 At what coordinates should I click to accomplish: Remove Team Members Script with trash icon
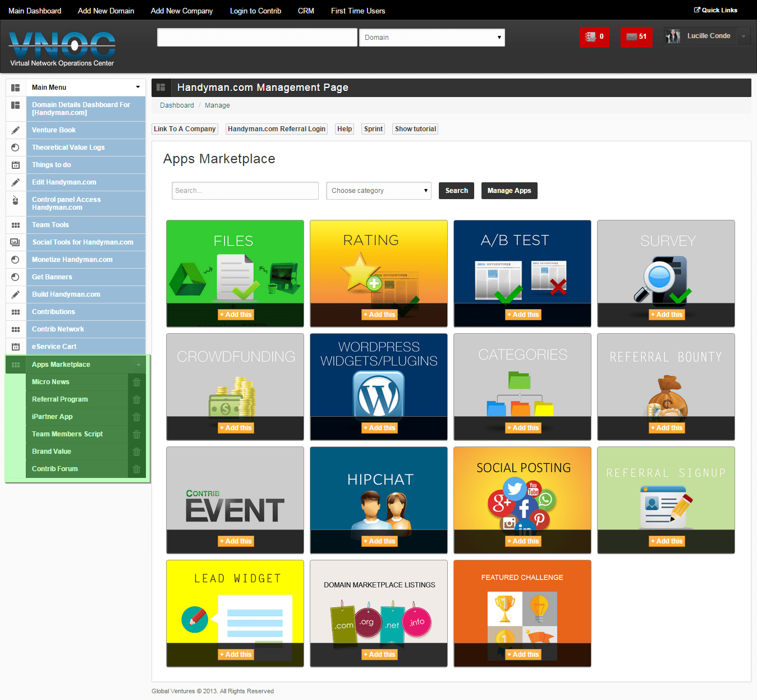click(x=136, y=434)
